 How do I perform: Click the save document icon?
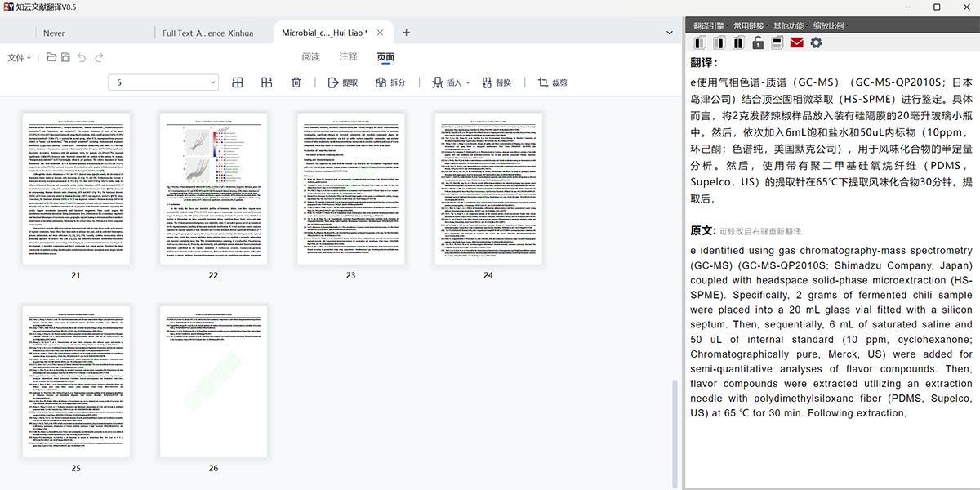coord(65,58)
